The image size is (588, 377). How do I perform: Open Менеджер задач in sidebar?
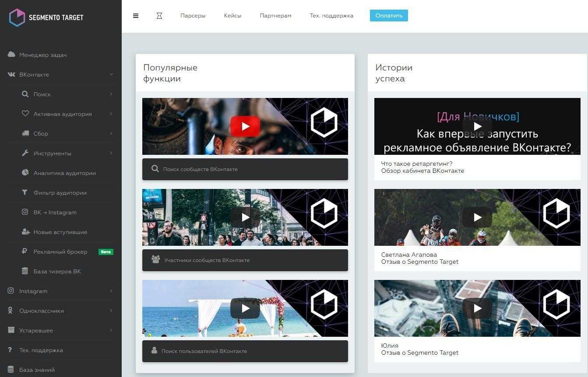[x=43, y=55]
